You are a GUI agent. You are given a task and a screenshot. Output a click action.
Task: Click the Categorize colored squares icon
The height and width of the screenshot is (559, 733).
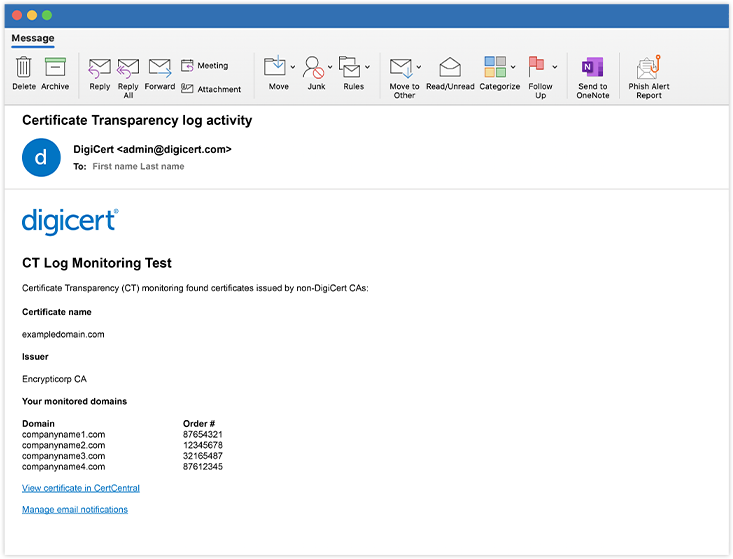[x=495, y=67]
